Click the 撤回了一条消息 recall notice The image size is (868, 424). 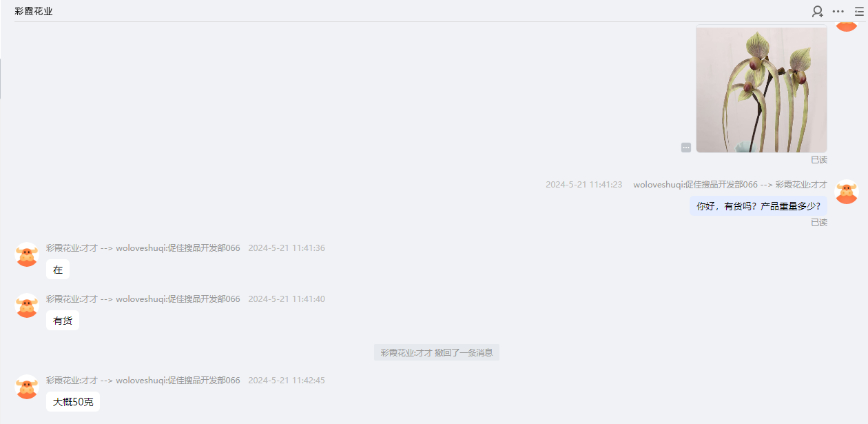[x=437, y=352]
